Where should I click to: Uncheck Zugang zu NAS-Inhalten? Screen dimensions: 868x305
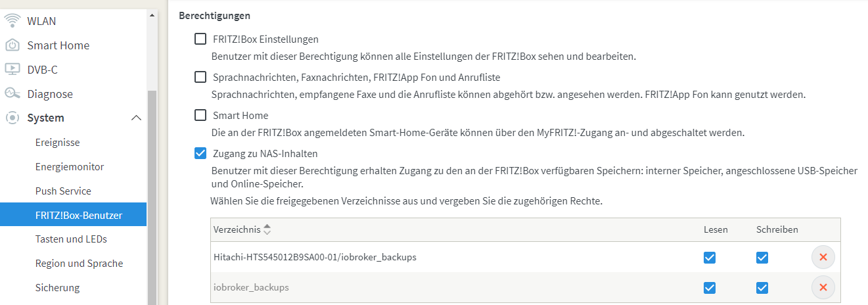point(200,153)
